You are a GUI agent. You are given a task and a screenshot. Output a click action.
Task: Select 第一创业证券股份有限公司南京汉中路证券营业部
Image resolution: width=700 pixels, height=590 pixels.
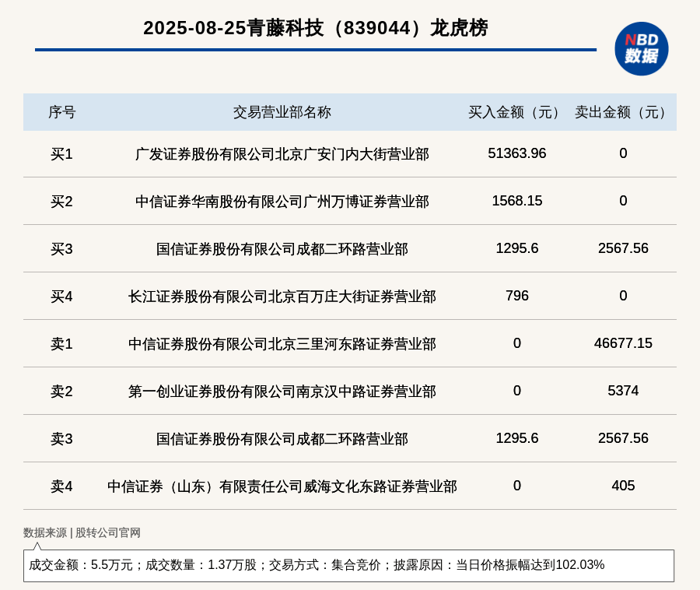[x=282, y=392]
